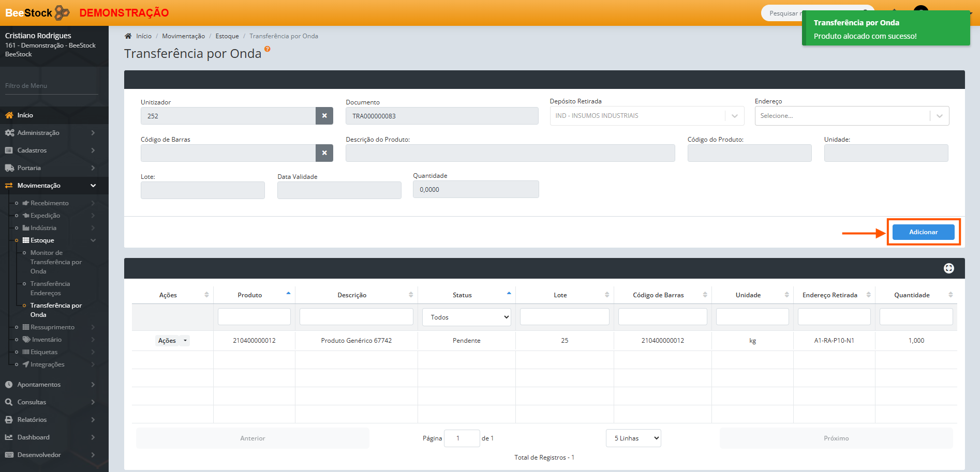Open the Ações dropdown for product 210400000012

(x=172, y=341)
